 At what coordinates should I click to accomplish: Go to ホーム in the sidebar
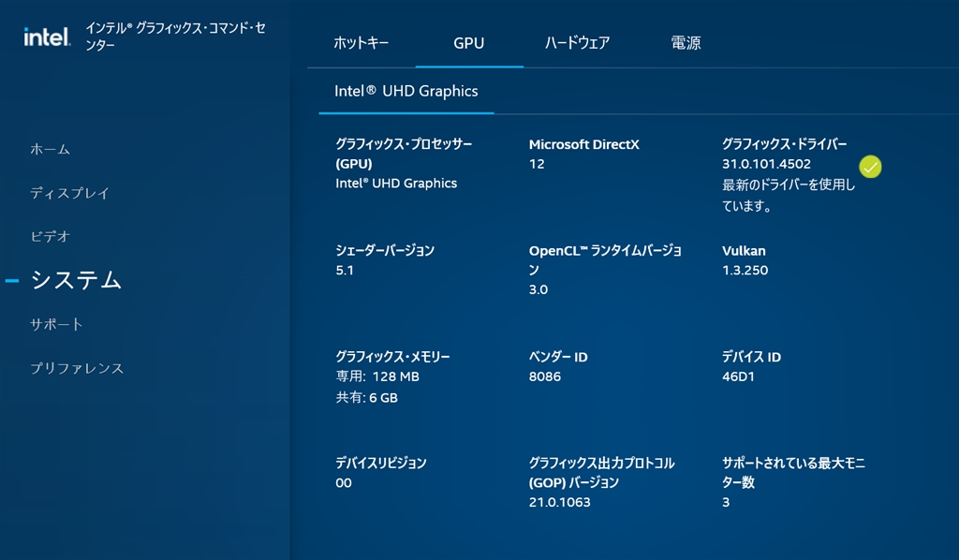point(51,149)
